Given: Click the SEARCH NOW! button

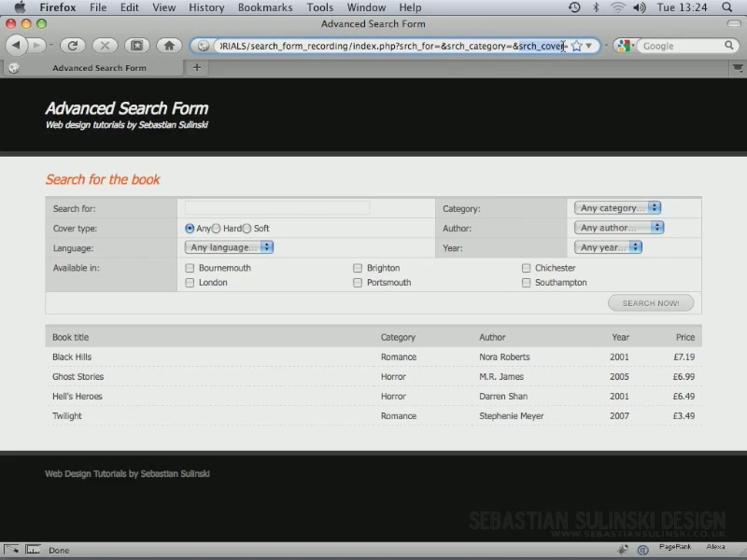Looking at the screenshot, I should (x=651, y=303).
